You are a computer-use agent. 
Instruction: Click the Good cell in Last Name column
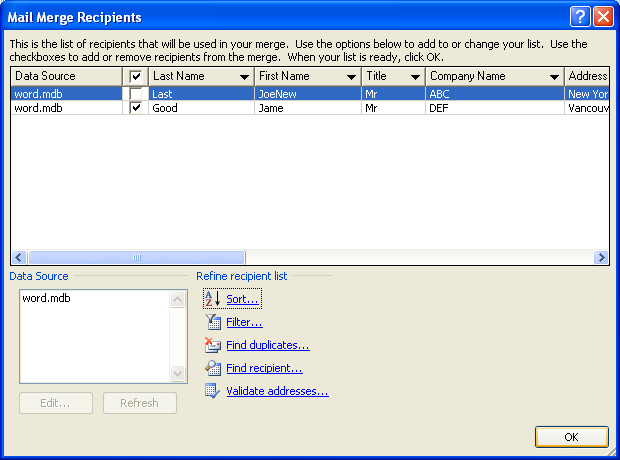pos(202,108)
